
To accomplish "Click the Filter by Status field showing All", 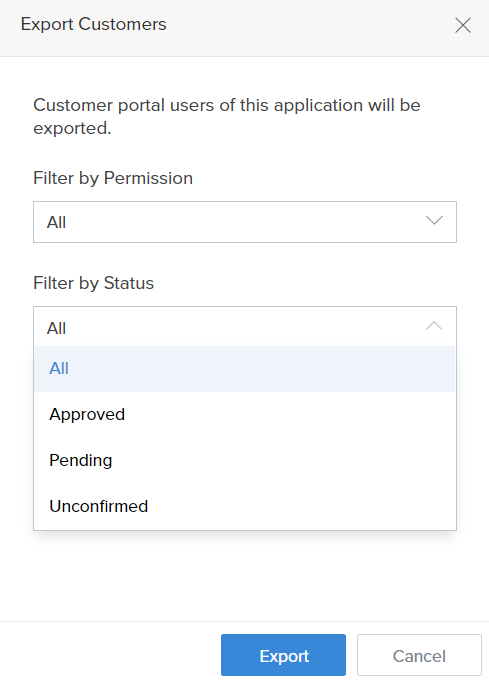I will point(245,327).
